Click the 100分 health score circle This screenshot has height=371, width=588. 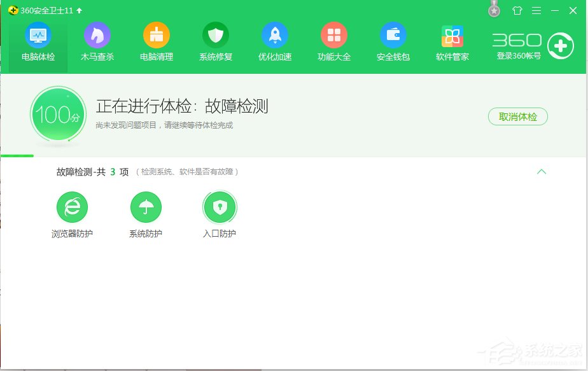click(59, 115)
